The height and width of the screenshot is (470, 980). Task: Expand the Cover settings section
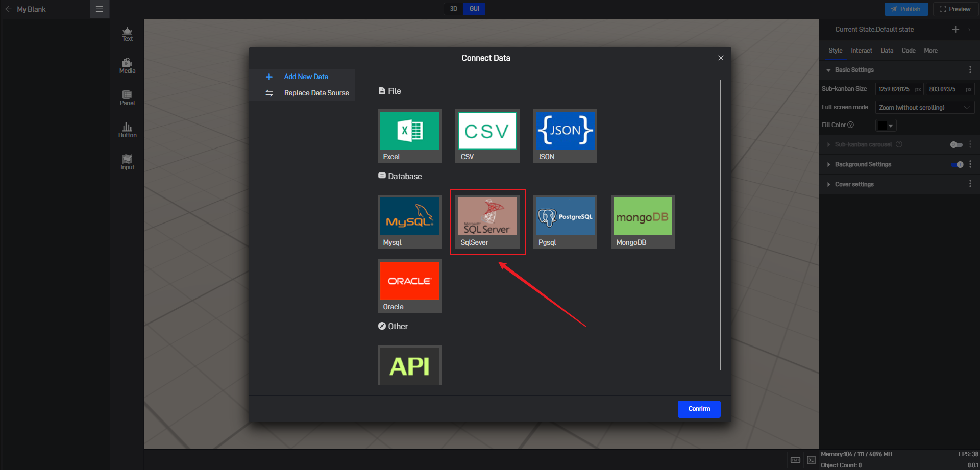point(828,185)
